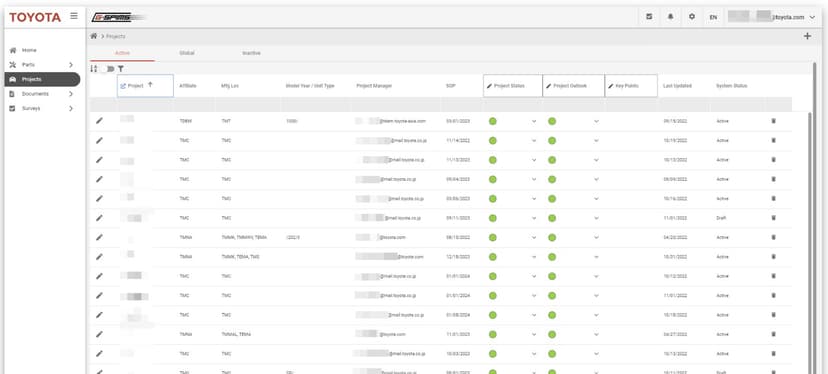Delete the Draft row with SOP 09/11/2023

point(774,218)
